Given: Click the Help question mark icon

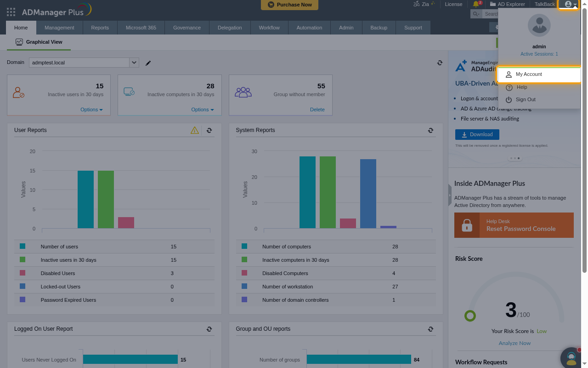Looking at the screenshot, I should tap(509, 87).
